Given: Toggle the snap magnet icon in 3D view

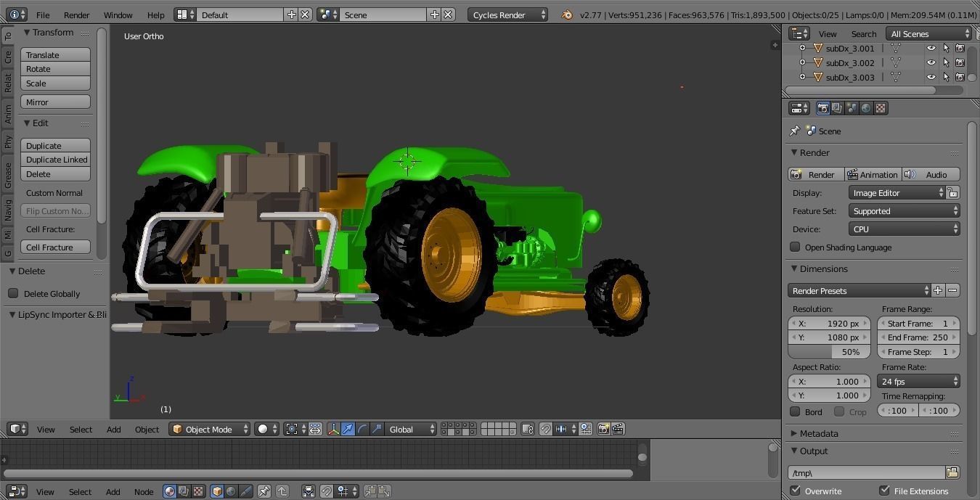Looking at the screenshot, I should point(545,429).
